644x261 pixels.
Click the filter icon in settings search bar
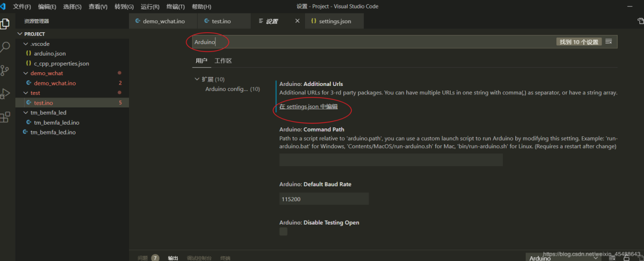click(x=609, y=42)
